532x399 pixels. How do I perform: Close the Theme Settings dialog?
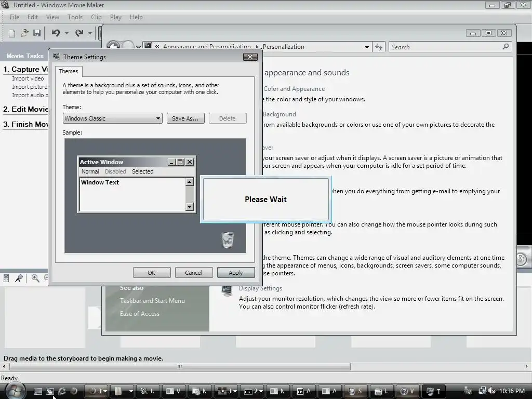(250, 57)
